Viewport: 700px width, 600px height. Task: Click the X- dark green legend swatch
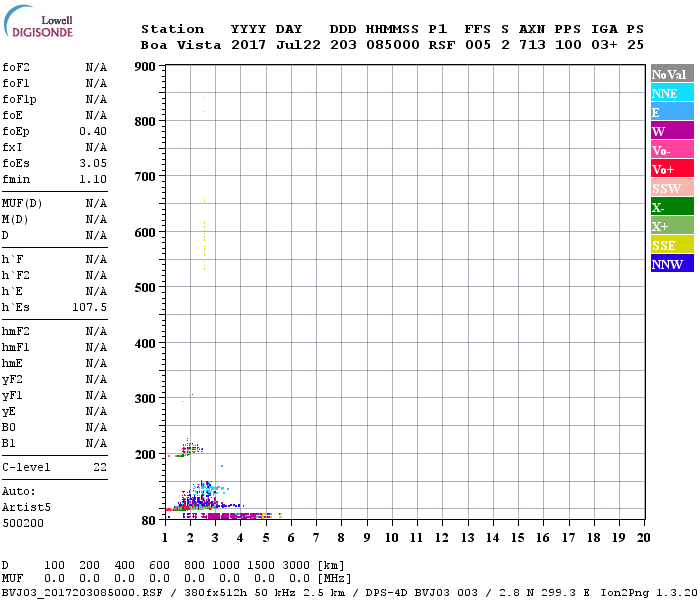[671, 207]
